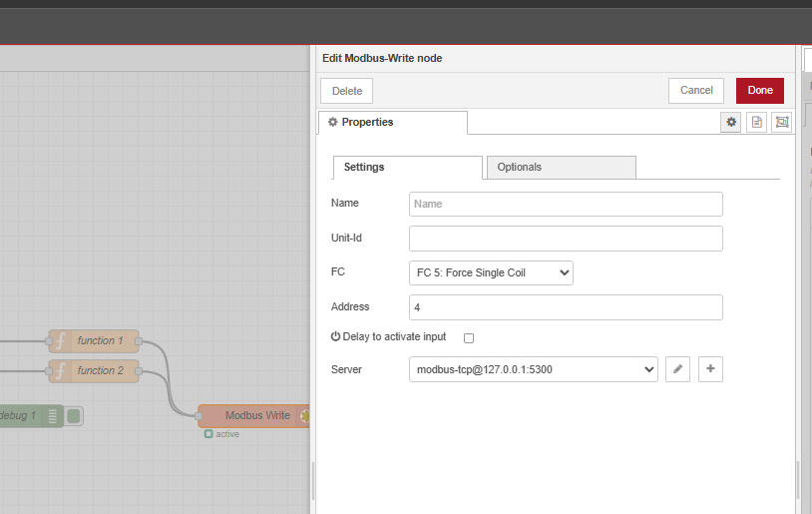Open Server selection dropdown
Screen dimensions: 812x514
point(534,369)
